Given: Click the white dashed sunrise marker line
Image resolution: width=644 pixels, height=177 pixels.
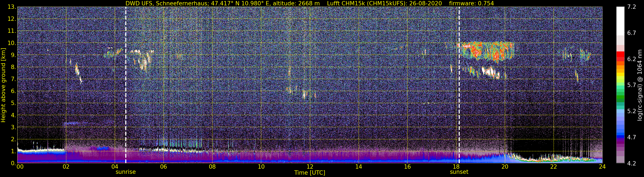Looking at the screenshot, I should (125, 85).
